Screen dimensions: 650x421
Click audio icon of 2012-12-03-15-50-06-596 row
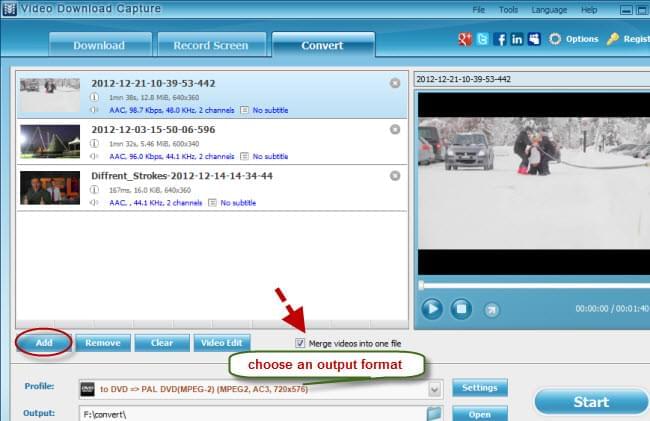click(95, 157)
